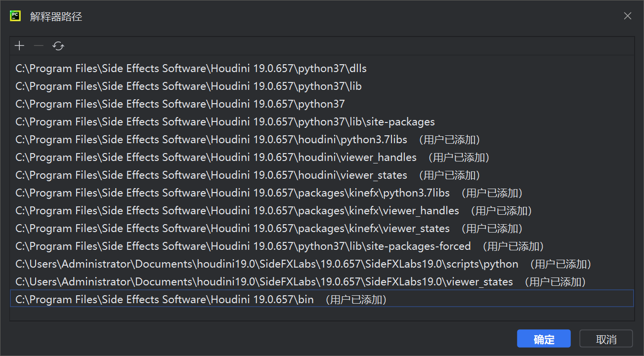The width and height of the screenshot is (644, 356).
Task: Select the Houdini 19.0.657\bin path entry
Action: (x=165, y=300)
